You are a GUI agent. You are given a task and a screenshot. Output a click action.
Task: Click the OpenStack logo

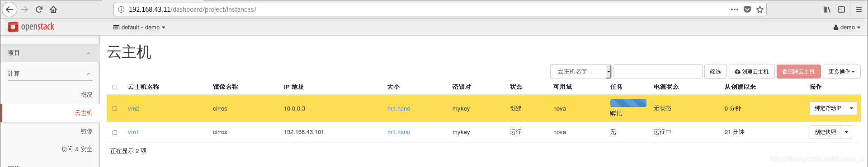[31, 27]
